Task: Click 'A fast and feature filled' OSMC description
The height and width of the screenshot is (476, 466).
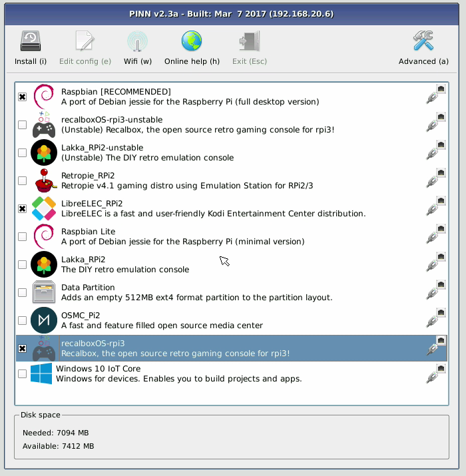Action: point(162,325)
